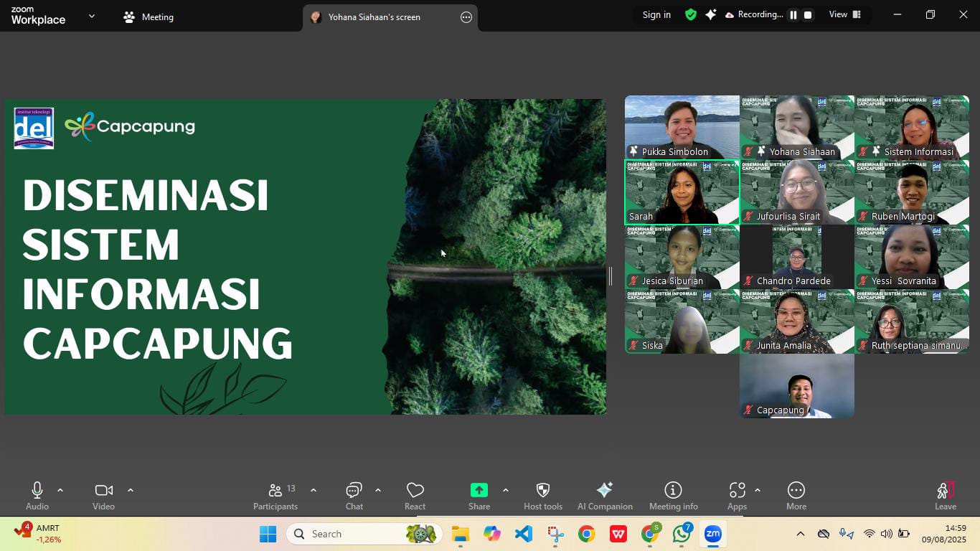Open Visual Studio Code from taskbar

[x=523, y=534]
